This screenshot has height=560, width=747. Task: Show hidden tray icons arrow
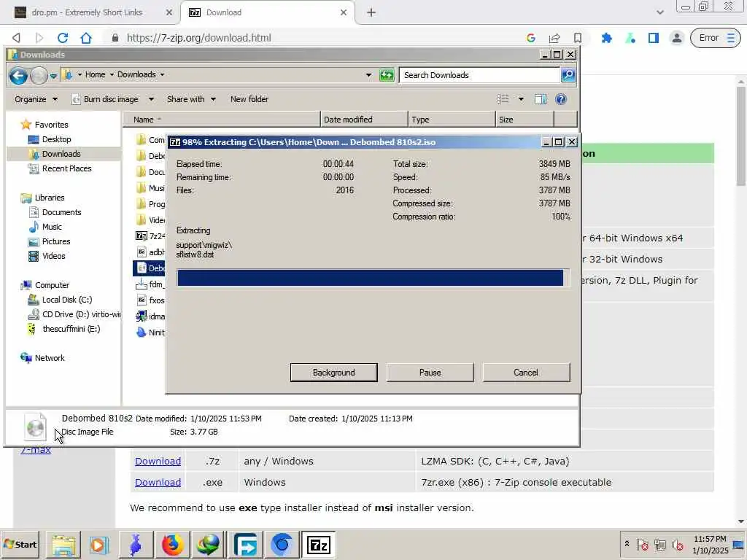tap(627, 543)
